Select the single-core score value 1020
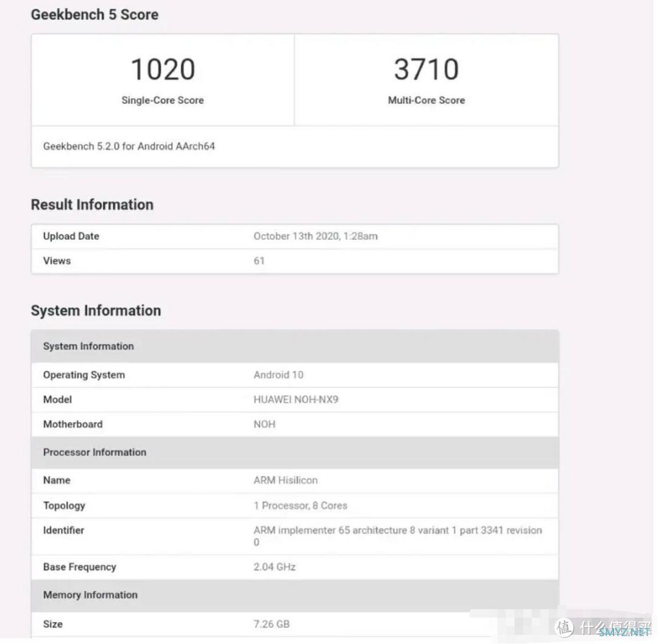 click(163, 69)
